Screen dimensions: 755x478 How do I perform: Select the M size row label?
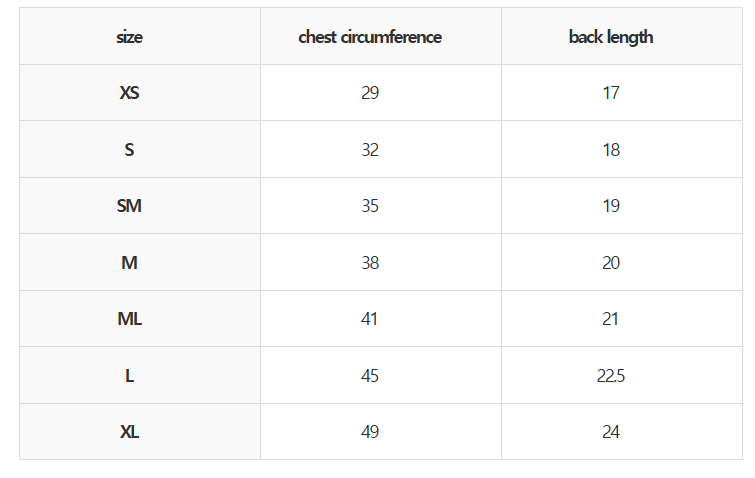[x=130, y=263]
